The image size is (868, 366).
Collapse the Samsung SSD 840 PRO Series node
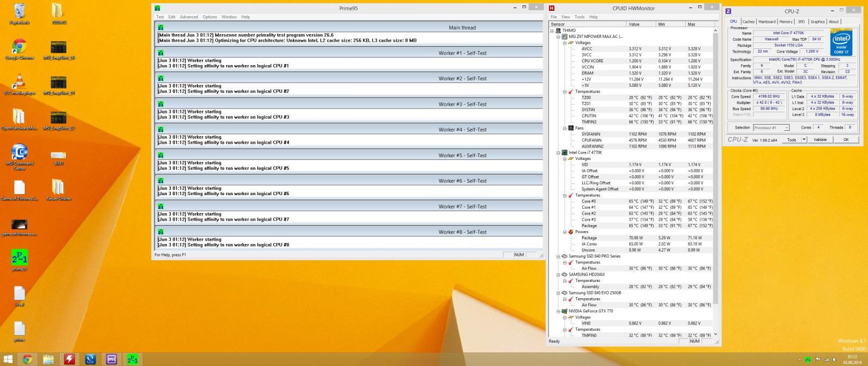pos(558,256)
